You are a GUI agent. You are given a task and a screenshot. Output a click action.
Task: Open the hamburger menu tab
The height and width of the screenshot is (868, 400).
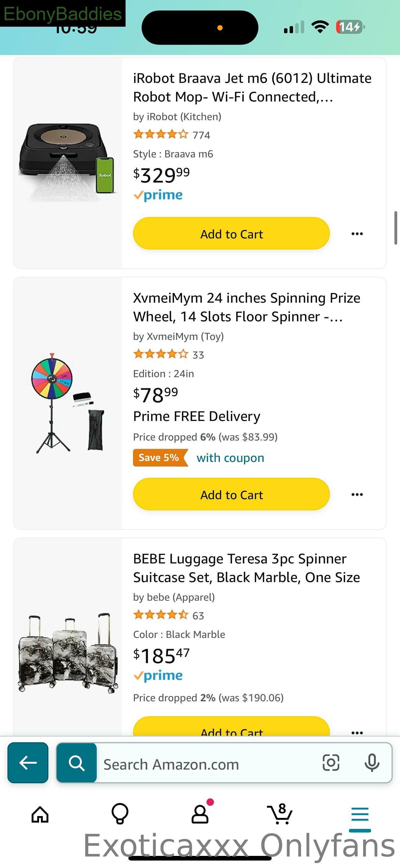(360, 815)
